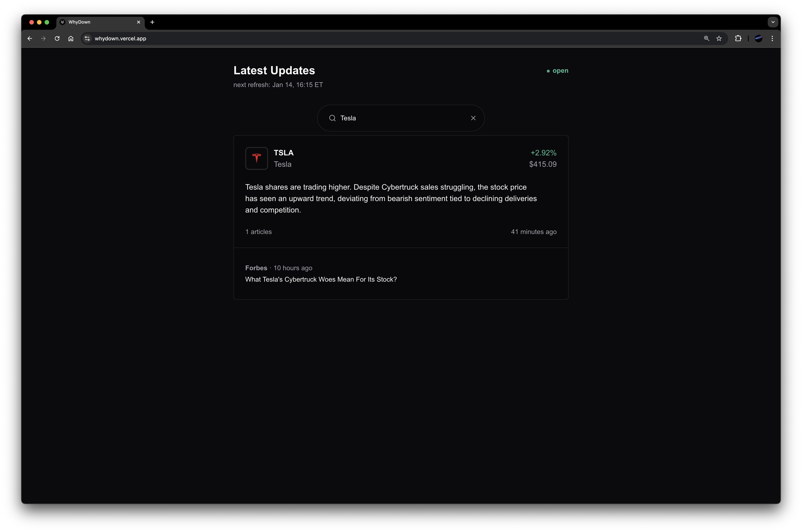Open a new browser tab
This screenshot has width=802, height=532.
(x=152, y=22)
